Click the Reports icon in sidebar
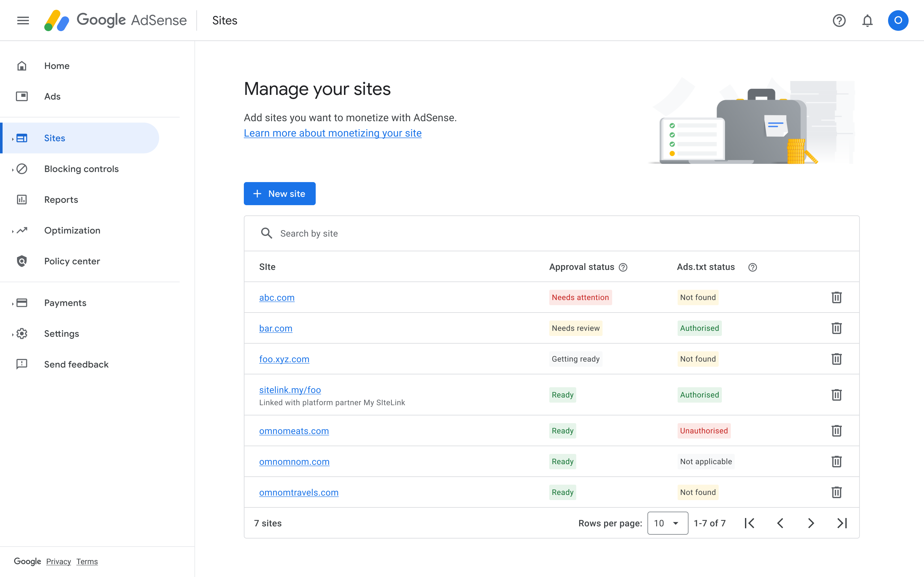The width and height of the screenshot is (924, 577). pyautogui.click(x=21, y=199)
